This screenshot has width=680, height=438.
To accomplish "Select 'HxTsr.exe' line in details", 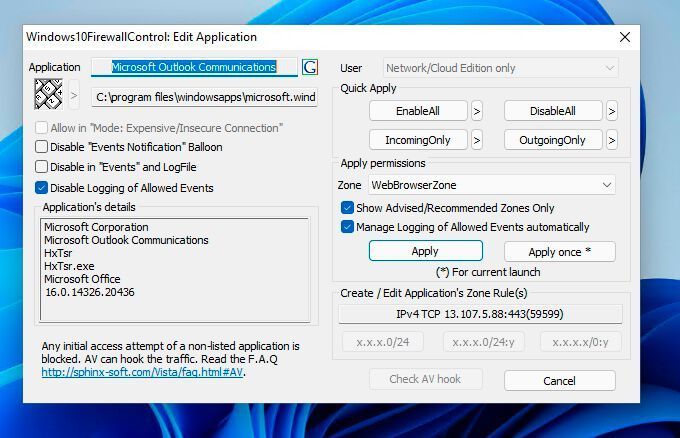I will (69, 266).
